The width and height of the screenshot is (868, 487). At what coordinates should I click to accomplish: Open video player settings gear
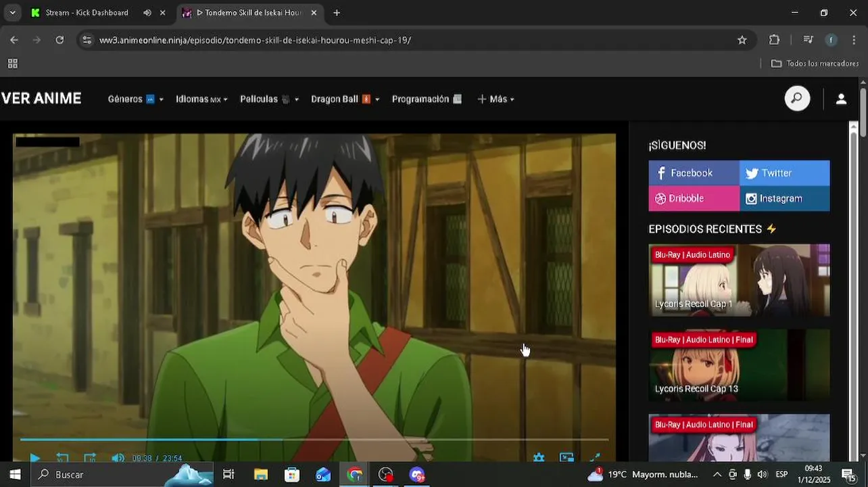click(539, 458)
